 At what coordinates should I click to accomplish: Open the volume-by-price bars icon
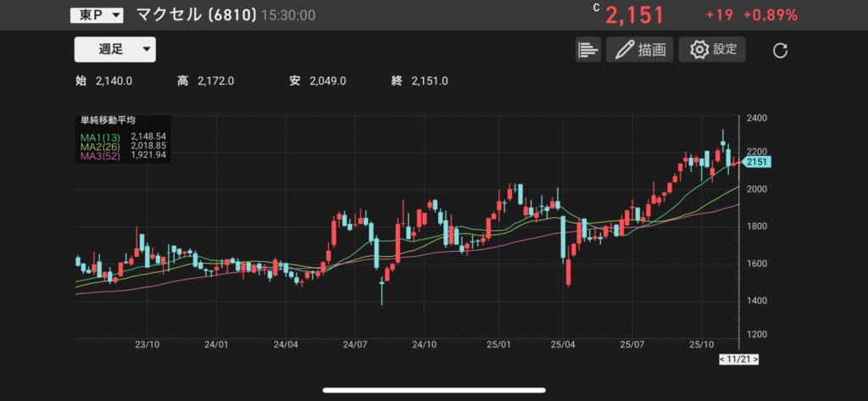pos(587,50)
